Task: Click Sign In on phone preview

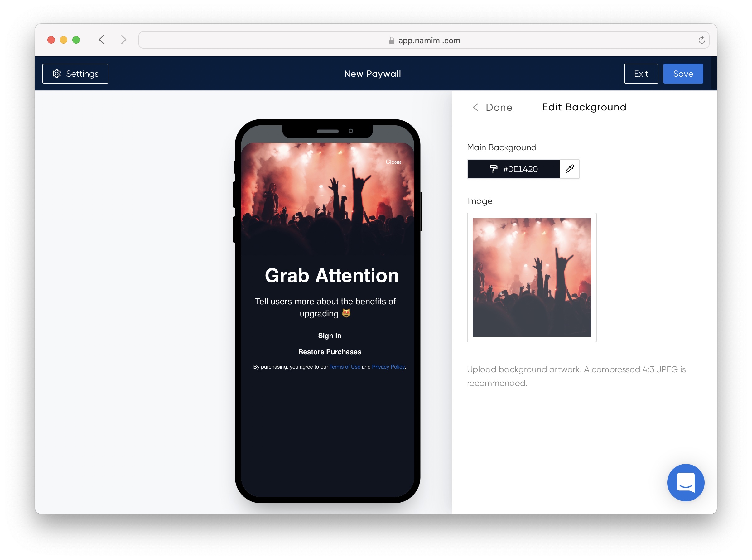Action: pos(330,336)
